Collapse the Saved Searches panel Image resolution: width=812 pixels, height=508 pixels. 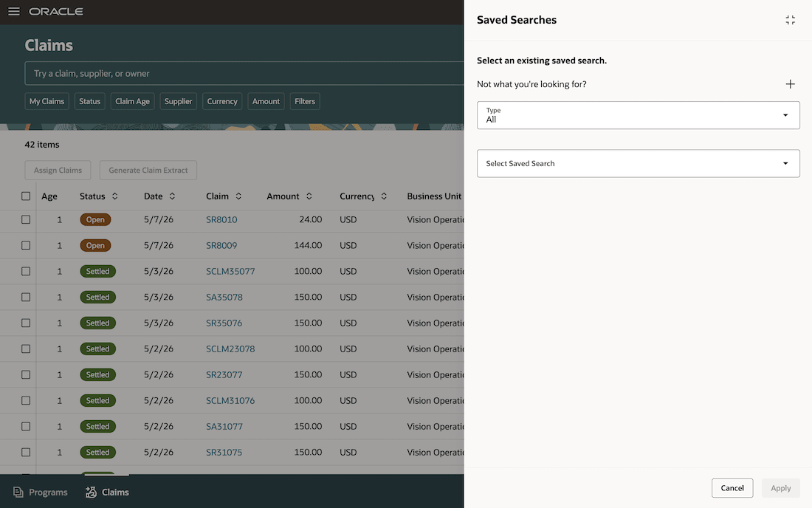click(x=791, y=20)
